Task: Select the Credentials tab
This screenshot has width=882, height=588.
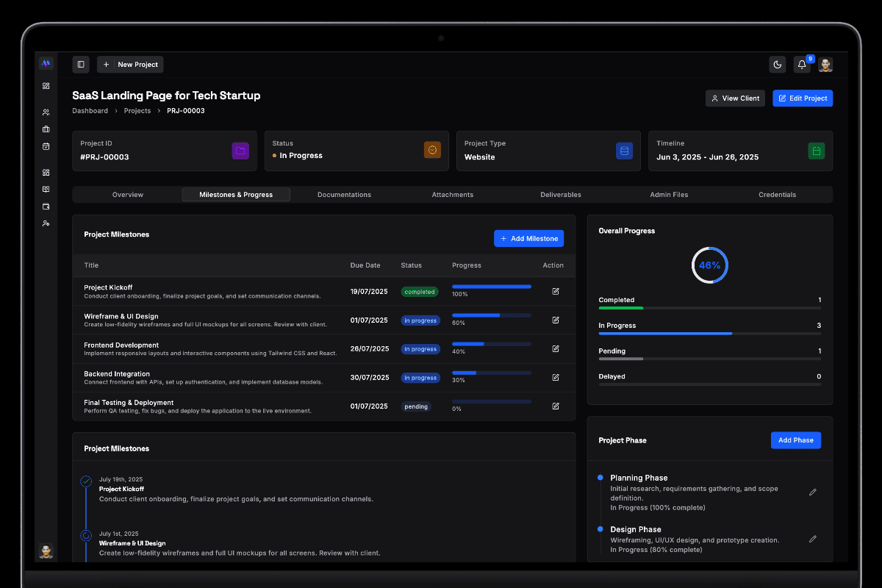Action: tap(777, 194)
